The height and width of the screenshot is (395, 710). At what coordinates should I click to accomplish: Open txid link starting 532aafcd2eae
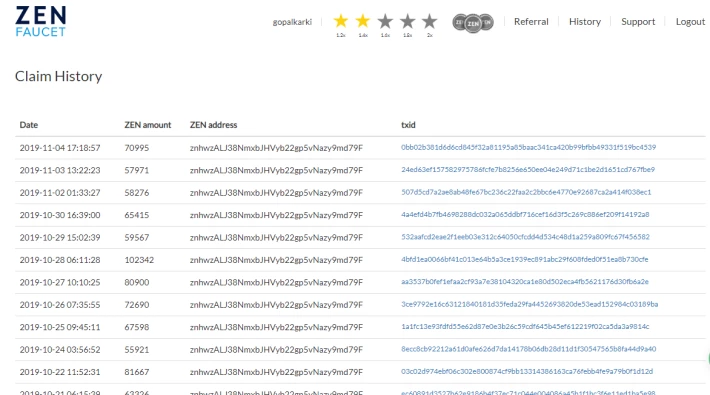click(x=525, y=237)
